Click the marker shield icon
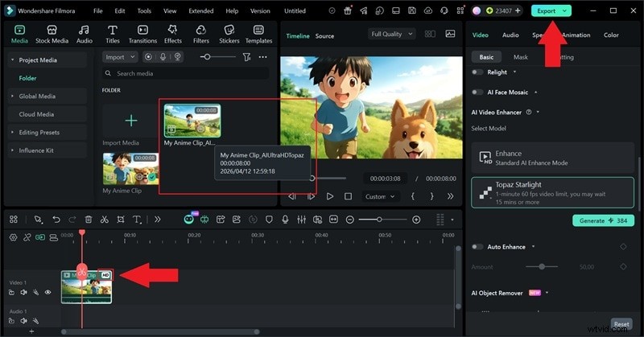The height and width of the screenshot is (337, 644). click(x=269, y=220)
